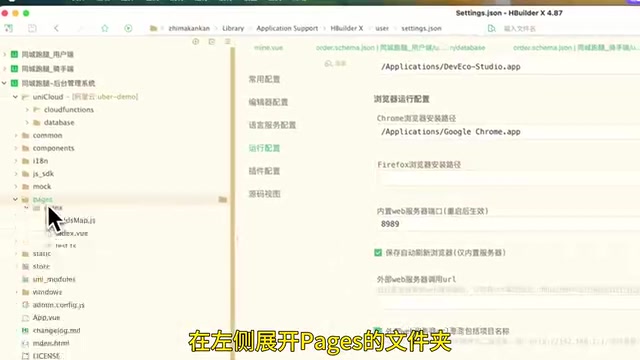
Task: Go back with the left arrow icon
Action: tap(56, 28)
